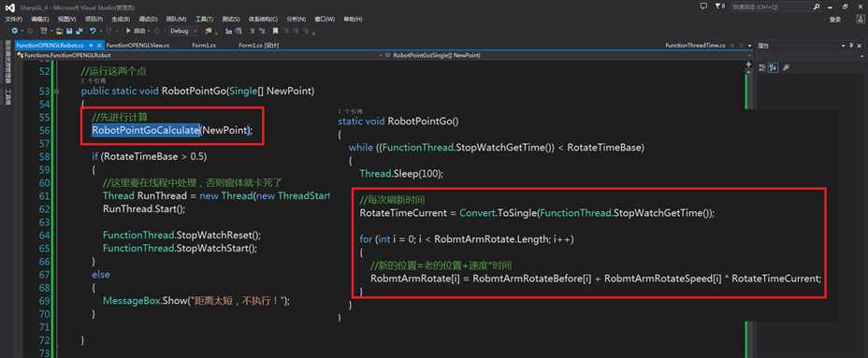Screen dimensions: 868x358
Task: Open property pages wrench in Properties panel
Action: coord(786,67)
